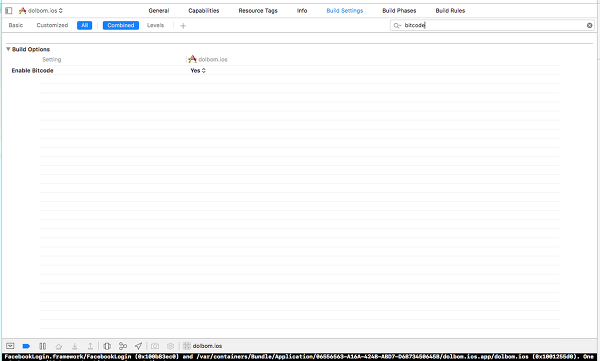Toggle breakpoints activation icon
Viewport: 600px width, 361px height.
[26, 346]
